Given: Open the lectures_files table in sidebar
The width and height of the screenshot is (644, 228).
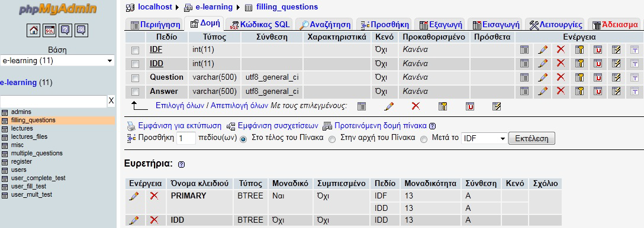Looking at the screenshot, I should click(x=29, y=136).
